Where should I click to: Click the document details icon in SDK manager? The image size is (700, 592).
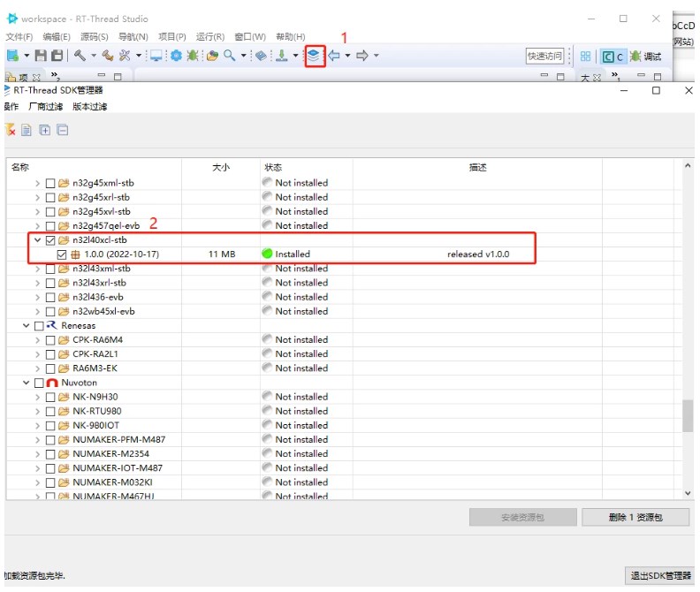27,130
